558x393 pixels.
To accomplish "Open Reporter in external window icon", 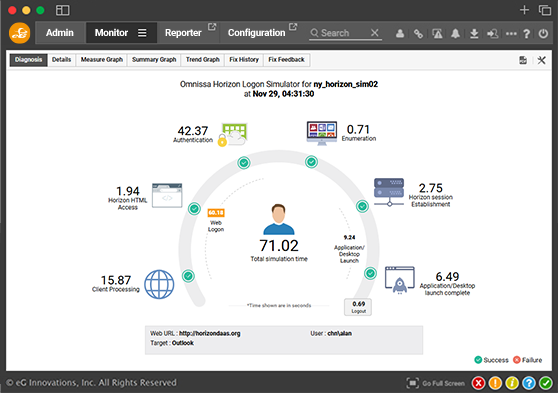I will point(212,27).
